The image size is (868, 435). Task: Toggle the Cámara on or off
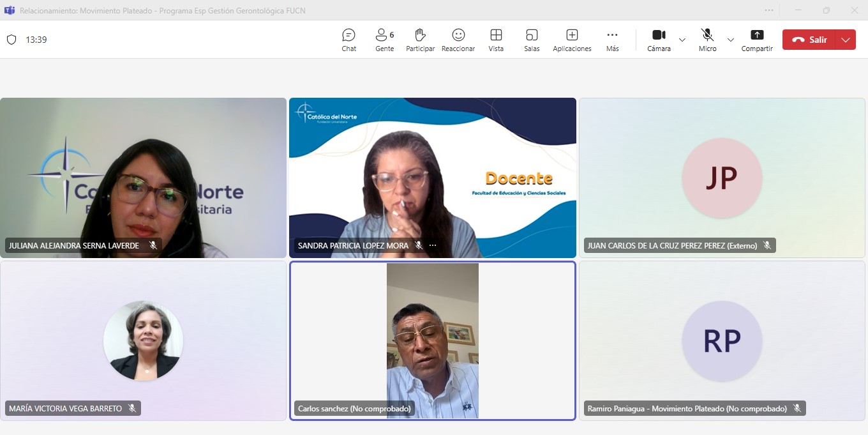point(659,40)
